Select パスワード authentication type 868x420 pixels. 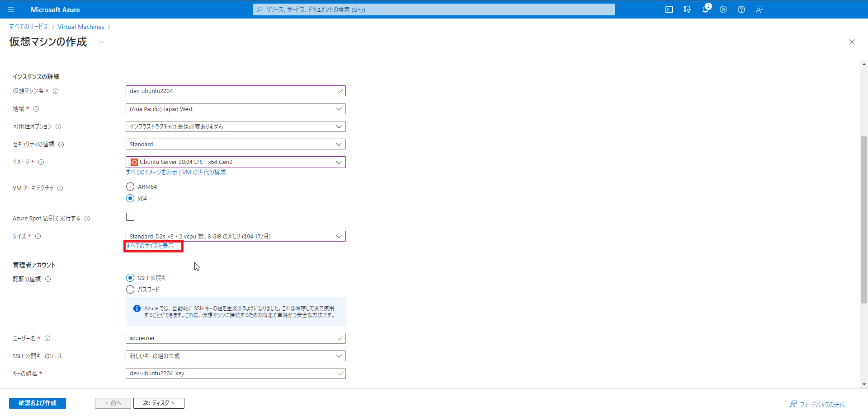pos(130,289)
